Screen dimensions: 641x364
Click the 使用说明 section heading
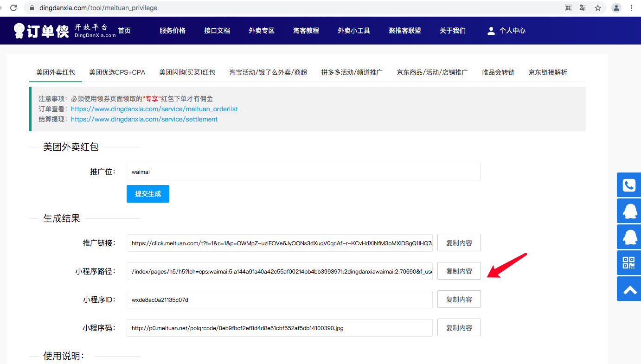coord(64,356)
